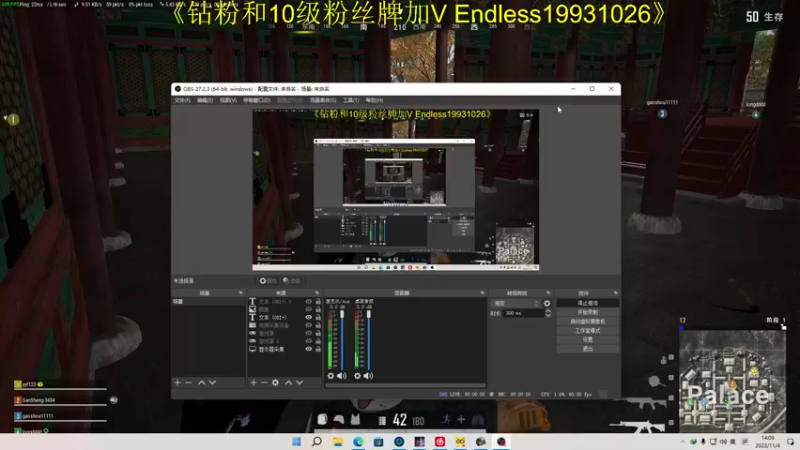The image size is (800, 450).
Task: Click the mixer horizontal scrollbar
Action: coord(406,385)
